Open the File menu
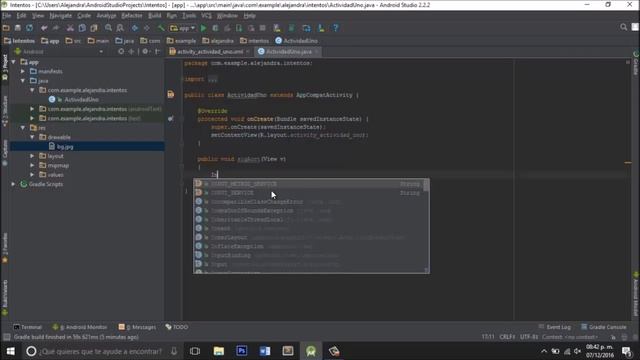The width and height of the screenshot is (640, 360). (7, 16)
